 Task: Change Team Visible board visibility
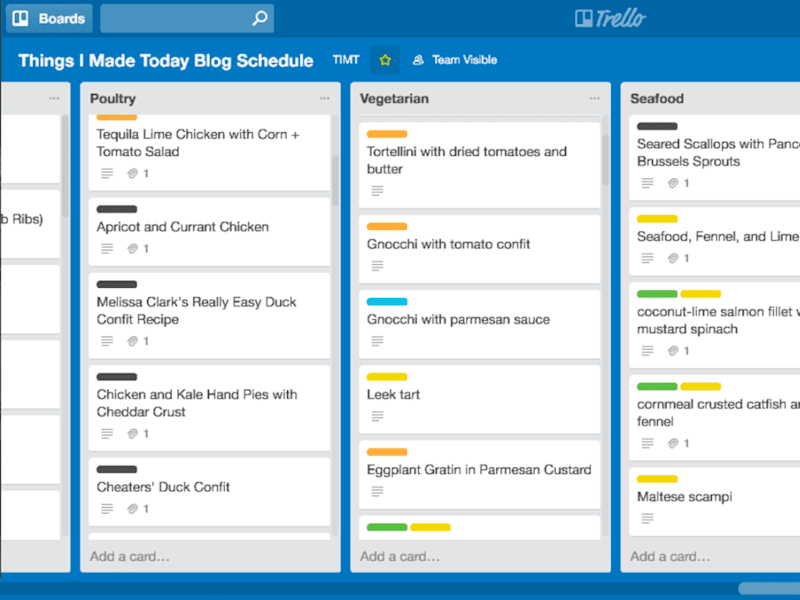click(455, 60)
